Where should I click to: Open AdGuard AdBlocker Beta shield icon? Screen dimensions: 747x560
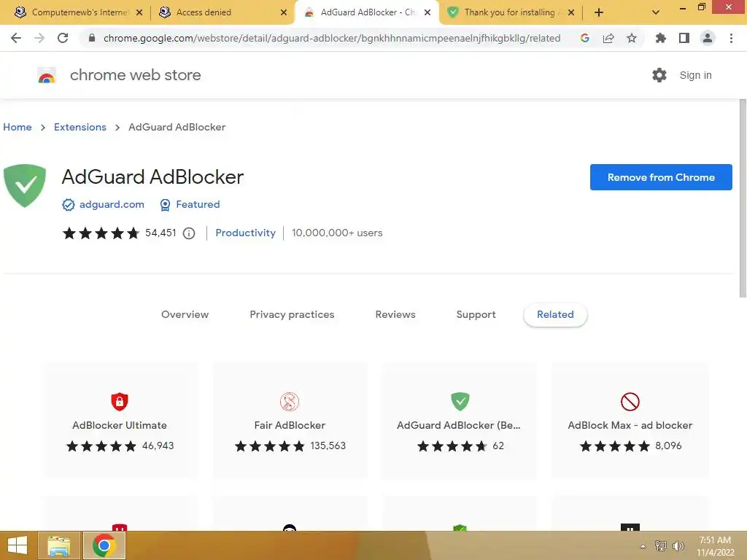[x=460, y=402]
